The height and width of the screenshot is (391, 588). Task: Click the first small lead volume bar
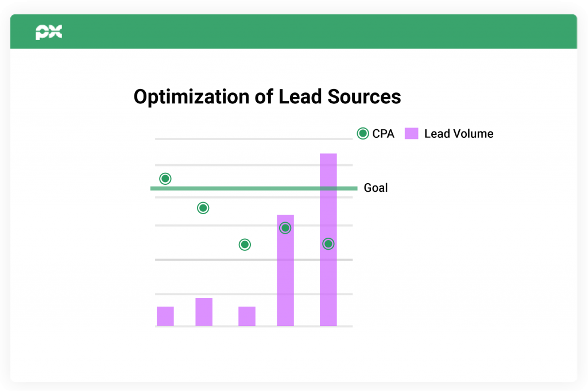pyautogui.click(x=165, y=316)
